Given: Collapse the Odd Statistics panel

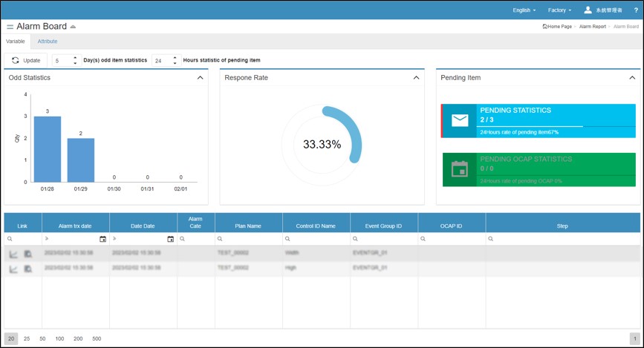Looking at the screenshot, I should 200,78.
